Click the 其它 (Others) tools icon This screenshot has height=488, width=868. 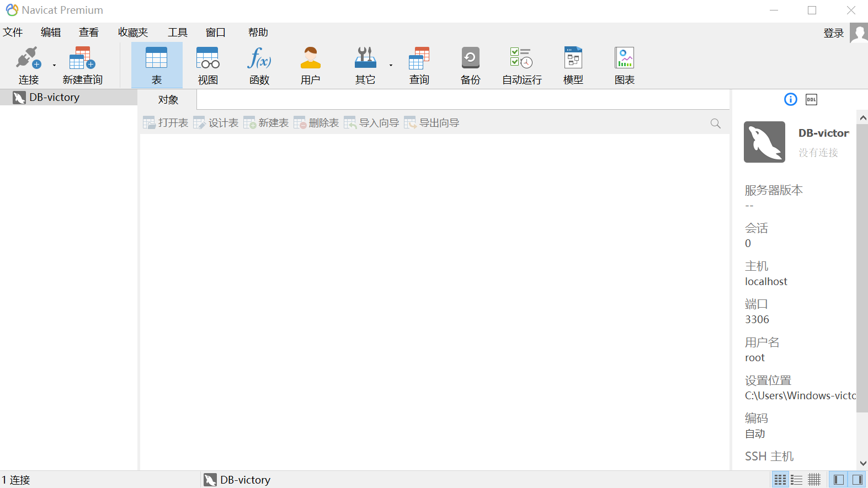(x=365, y=66)
